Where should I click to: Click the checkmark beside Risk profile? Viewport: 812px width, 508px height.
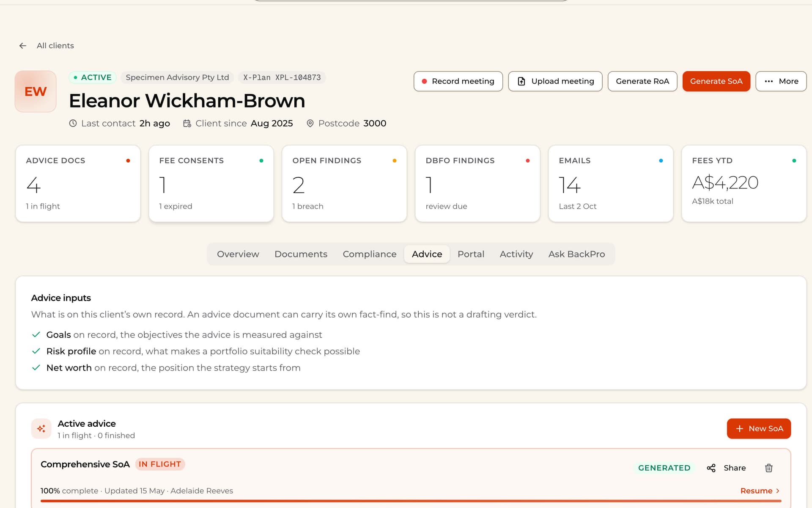36,351
